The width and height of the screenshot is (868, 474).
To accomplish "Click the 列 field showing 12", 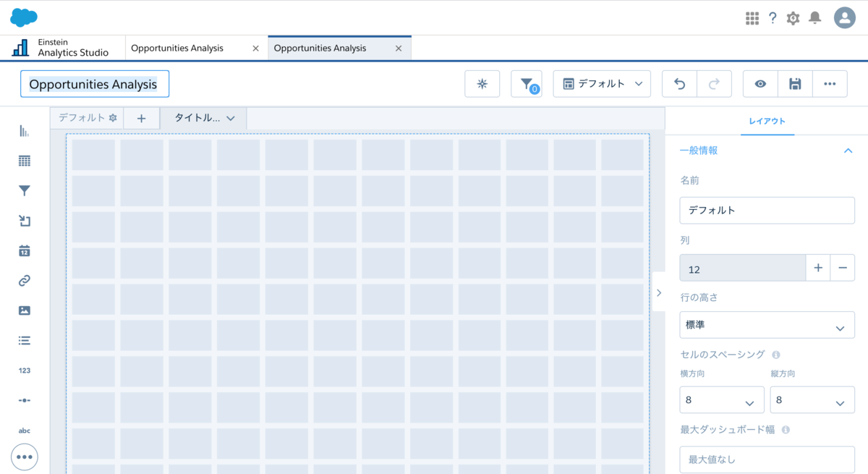I will [743, 268].
